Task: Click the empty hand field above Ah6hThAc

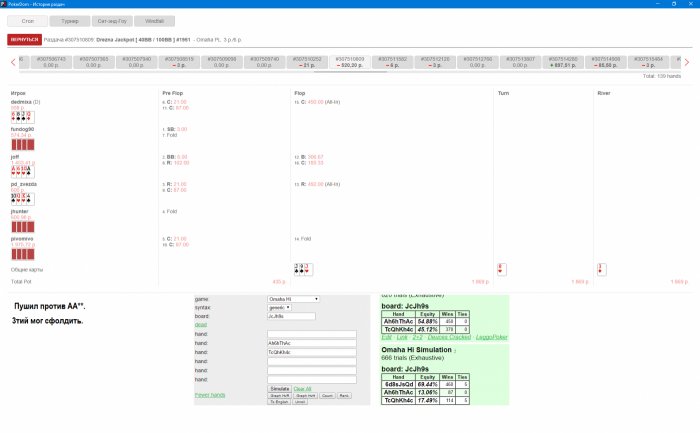Action: click(312, 334)
